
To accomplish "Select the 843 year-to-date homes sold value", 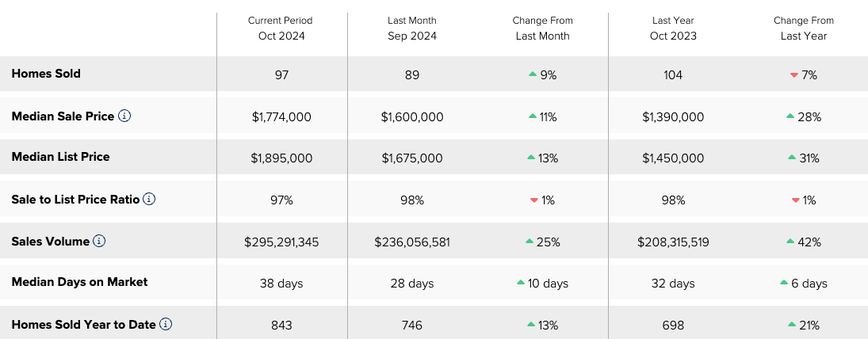I will pos(281,326).
